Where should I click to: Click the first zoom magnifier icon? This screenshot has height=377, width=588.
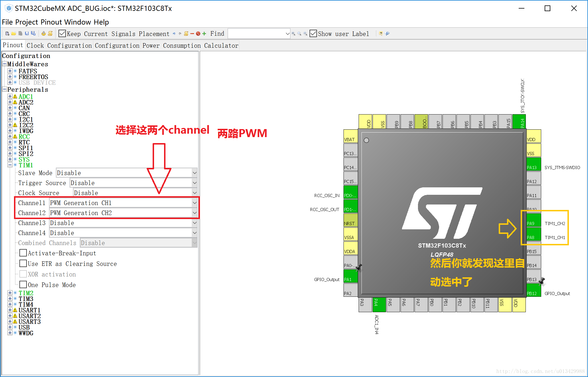point(293,34)
